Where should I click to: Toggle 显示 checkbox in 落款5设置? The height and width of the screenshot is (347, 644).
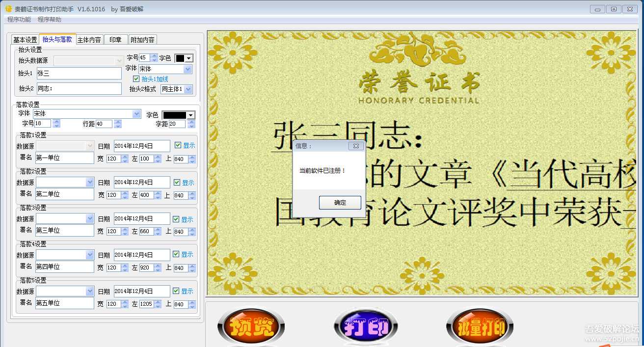point(176,291)
